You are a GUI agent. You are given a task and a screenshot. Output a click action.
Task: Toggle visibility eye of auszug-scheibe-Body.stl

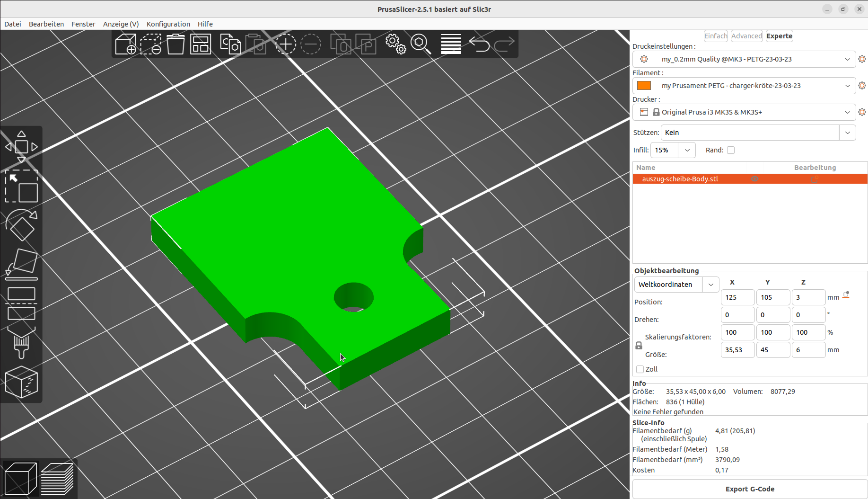pos(755,179)
